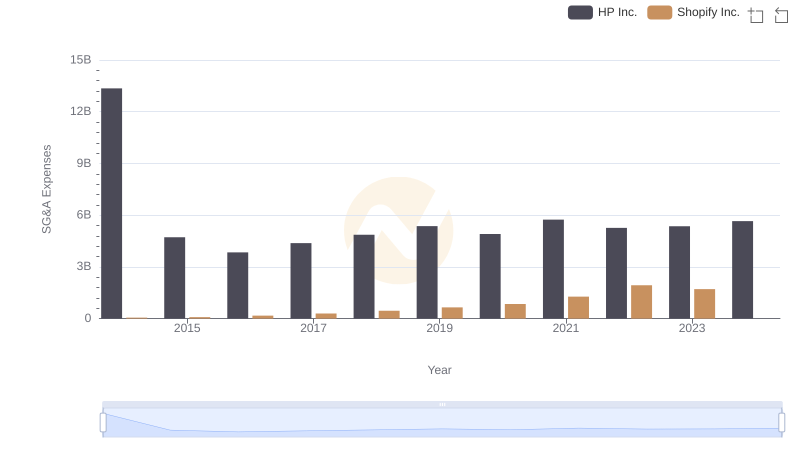The height and width of the screenshot is (461, 800).
Task: Click the HP Inc. bar for 2020
Action: click(x=490, y=276)
